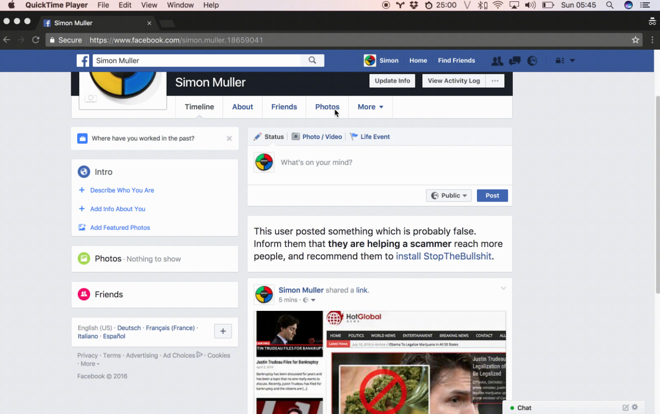Screen dimensions: 660x414
Task: Open the Apple menu
Action: [x=11, y=5]
